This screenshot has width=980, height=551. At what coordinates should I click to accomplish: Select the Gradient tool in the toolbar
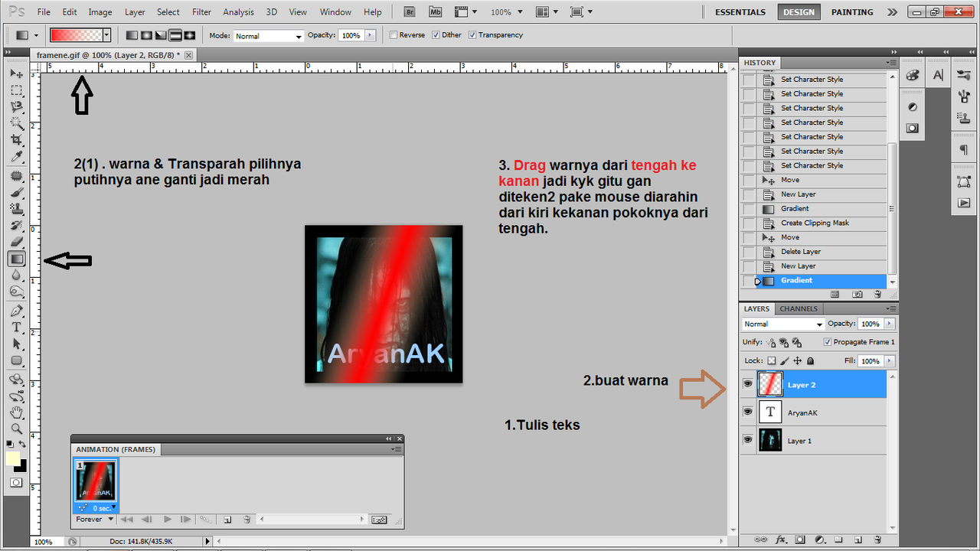click(17, 258)
